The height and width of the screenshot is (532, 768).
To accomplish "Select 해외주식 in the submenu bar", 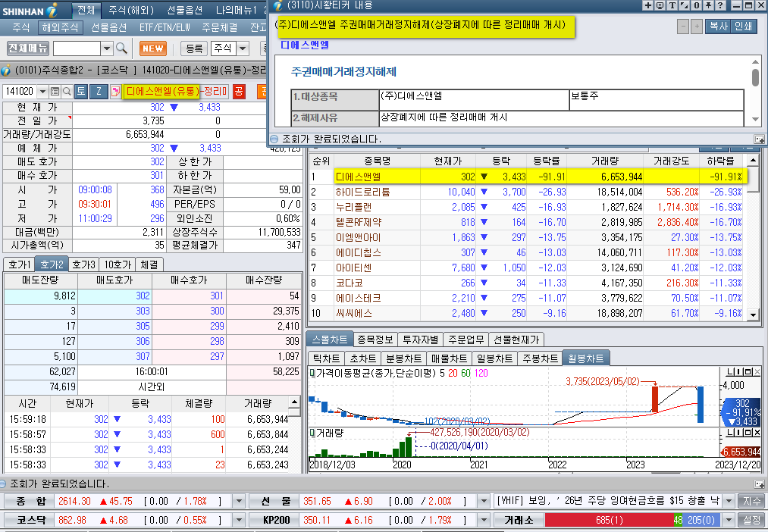I will (x=60, y=27).
